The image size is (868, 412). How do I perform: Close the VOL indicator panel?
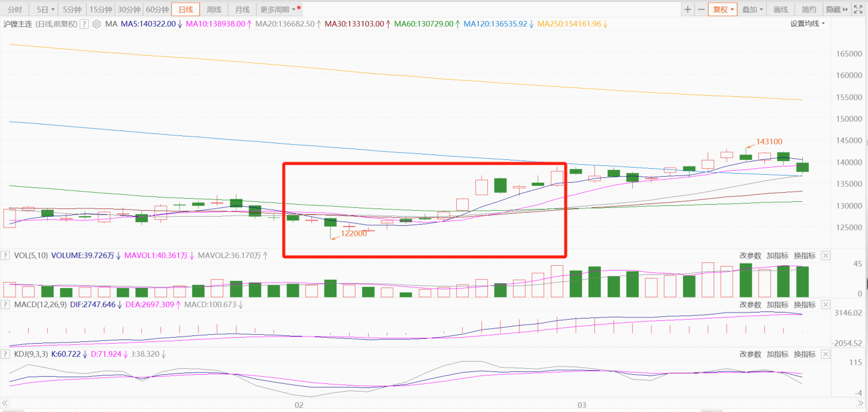click(x=825, y=255)
